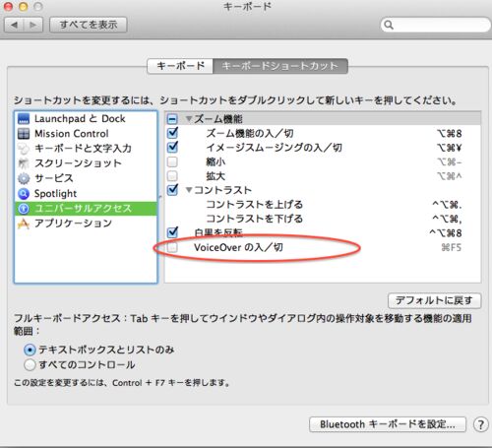This screenshot has height=448, width=492.
Task: Switch to the キーボード tab
Action: (x=180, y=66)
